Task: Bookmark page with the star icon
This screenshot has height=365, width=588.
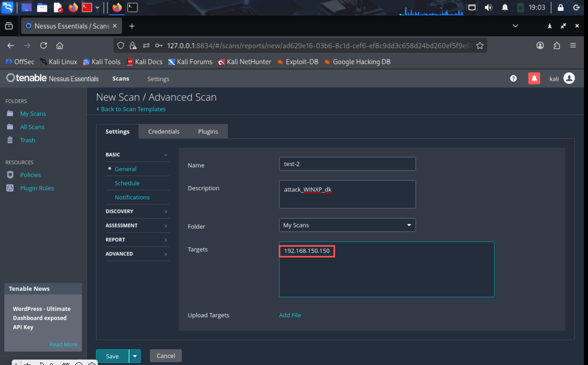Action: pyautogui.click(x=480, y=46)
